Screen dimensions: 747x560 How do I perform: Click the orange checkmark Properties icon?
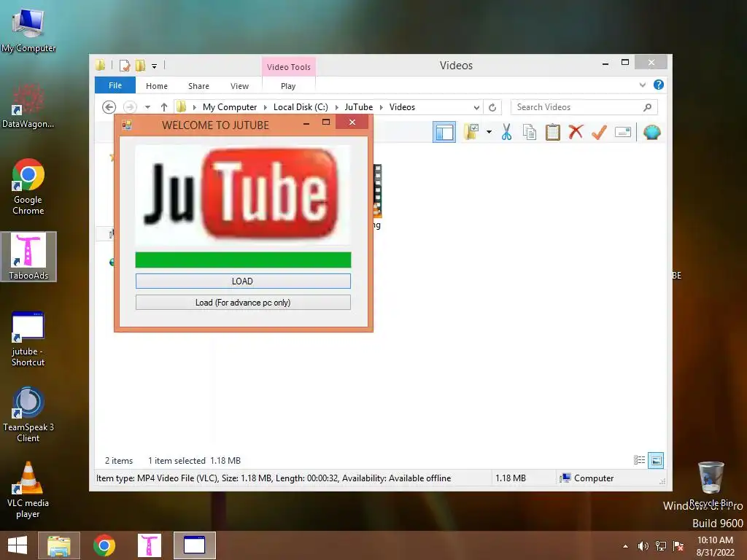(x=599, y=132)
